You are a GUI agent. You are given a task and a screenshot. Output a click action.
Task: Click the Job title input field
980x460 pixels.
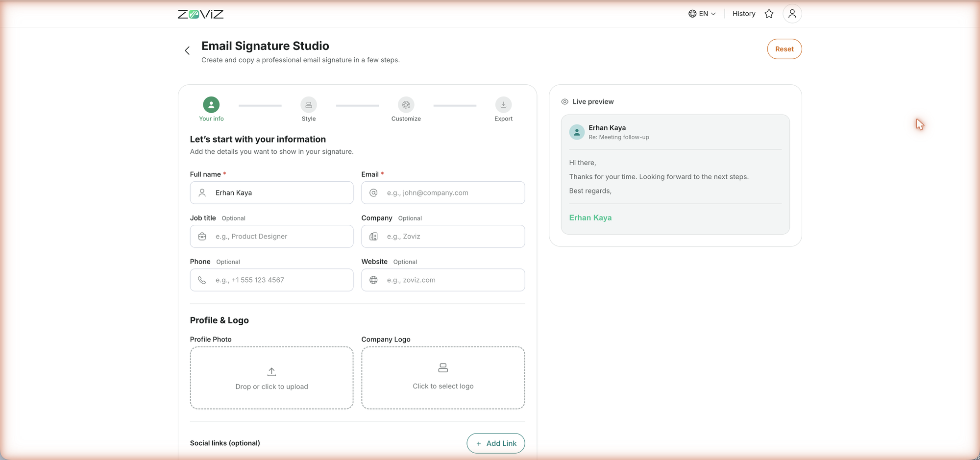click(x=271, y=237)
